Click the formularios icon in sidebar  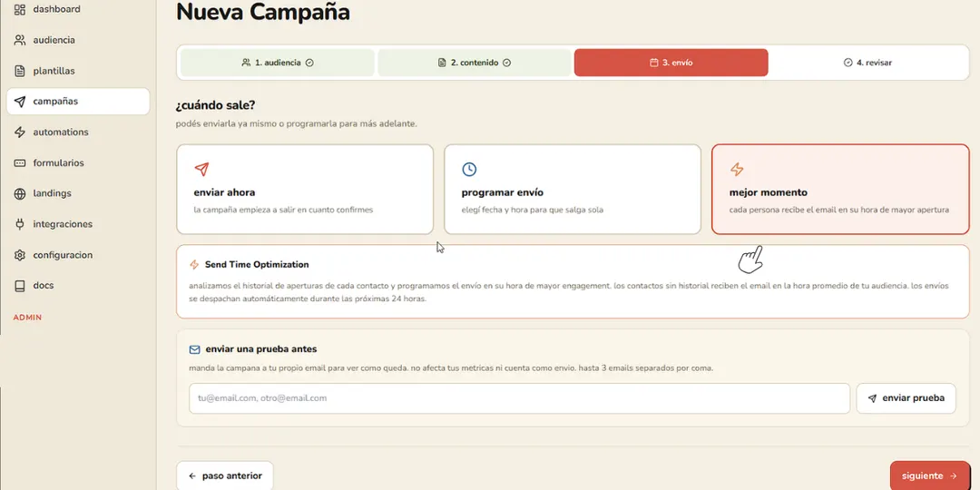[x=20, y=162]
